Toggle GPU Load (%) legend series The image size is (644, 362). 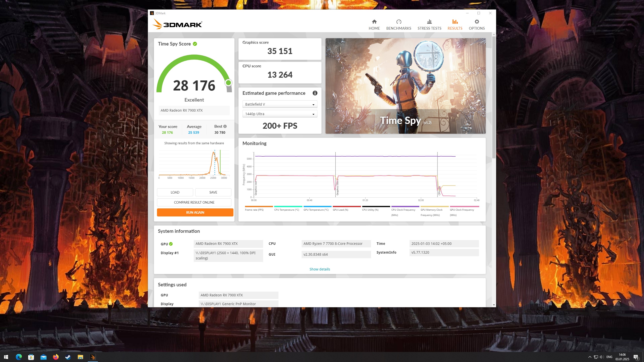pyautogui.click(x=340, y=210)
